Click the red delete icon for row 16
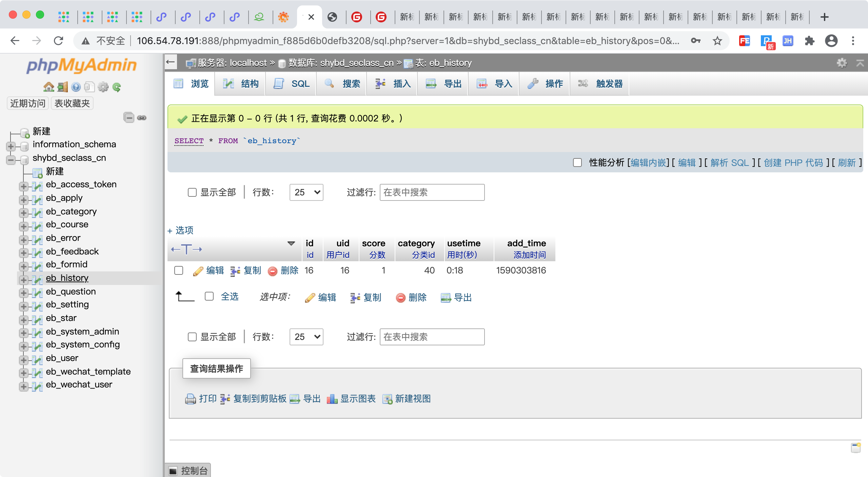Viewport: 868px width, 477px height. tap(272, 271)
